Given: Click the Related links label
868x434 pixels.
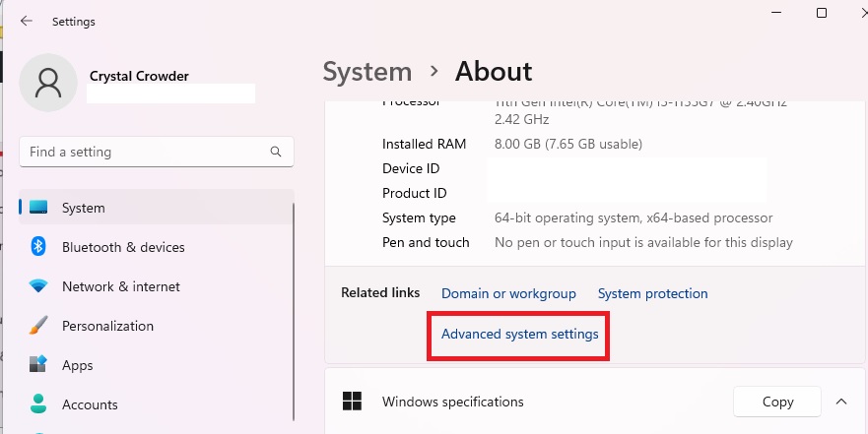Looking at the screenshot, I should (x=380, y=292).
